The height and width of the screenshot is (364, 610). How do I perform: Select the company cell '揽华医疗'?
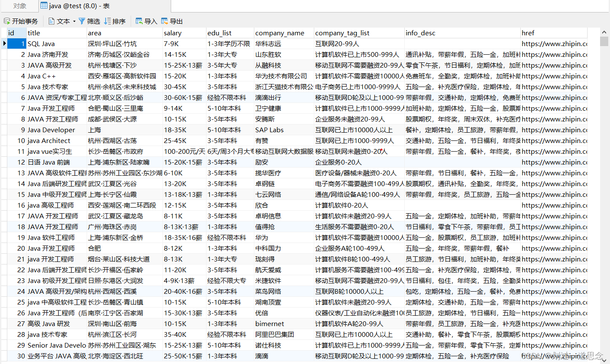(x=284, y=173)
